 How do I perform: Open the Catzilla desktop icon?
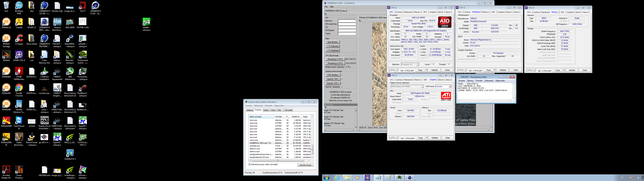19,23
